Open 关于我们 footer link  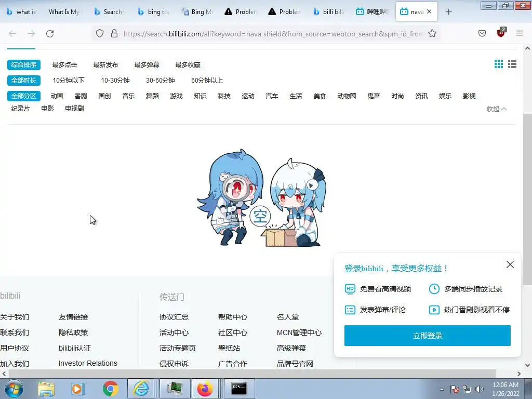15,317
